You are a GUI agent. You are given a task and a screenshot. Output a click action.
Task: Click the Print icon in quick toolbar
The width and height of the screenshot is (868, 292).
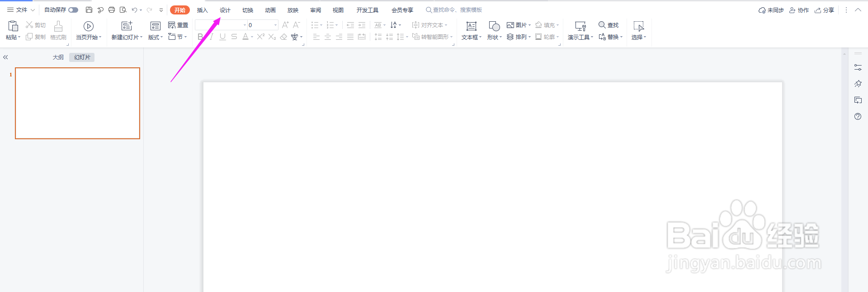[112, 10]
